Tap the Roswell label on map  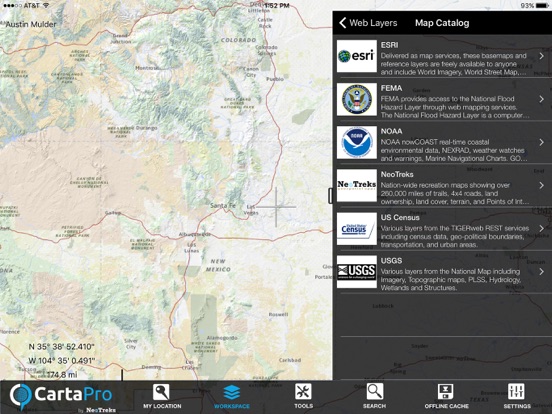click(278, 314)
